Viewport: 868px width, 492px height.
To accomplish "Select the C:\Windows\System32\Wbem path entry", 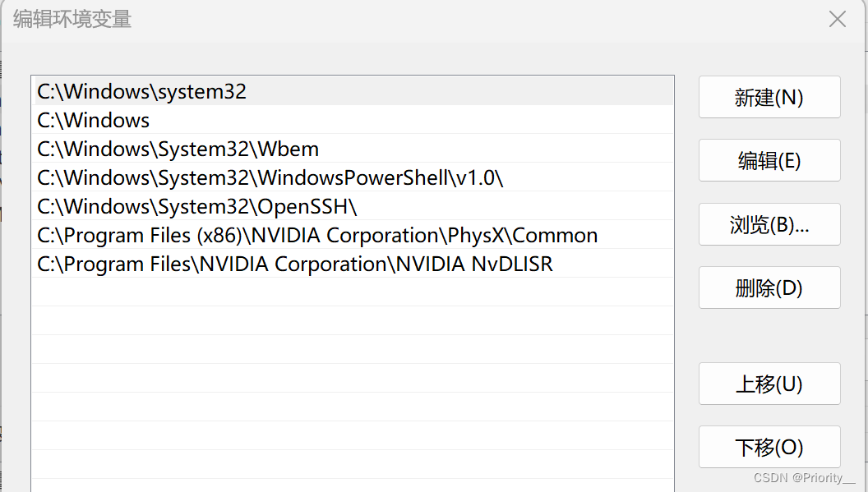I will coord(353,149).
